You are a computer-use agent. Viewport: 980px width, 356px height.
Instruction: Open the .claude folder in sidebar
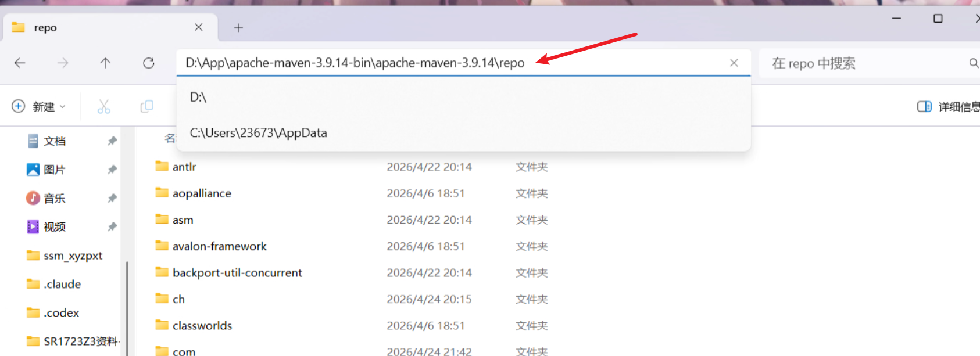(x=62, y=284)
